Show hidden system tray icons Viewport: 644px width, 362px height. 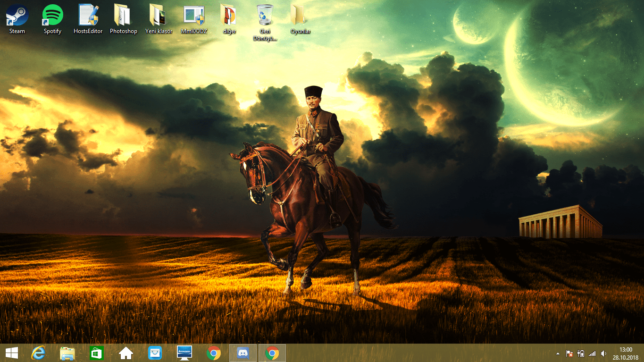(x=558, y=354)
